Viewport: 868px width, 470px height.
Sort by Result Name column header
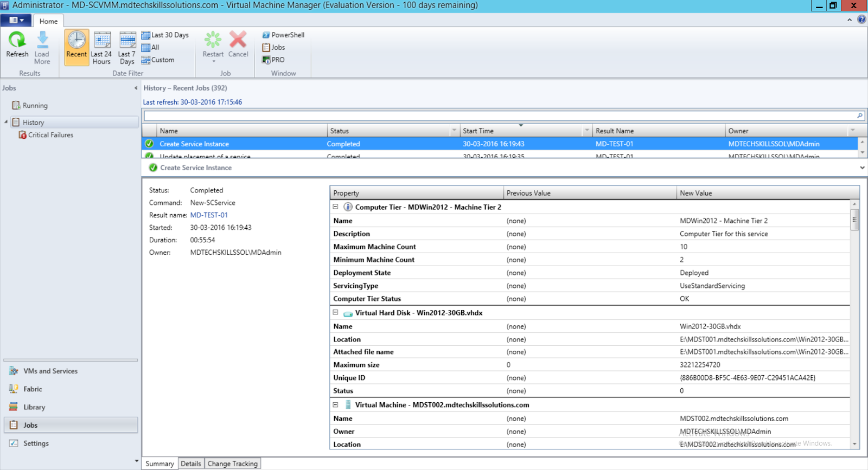(x=659, y=131)
